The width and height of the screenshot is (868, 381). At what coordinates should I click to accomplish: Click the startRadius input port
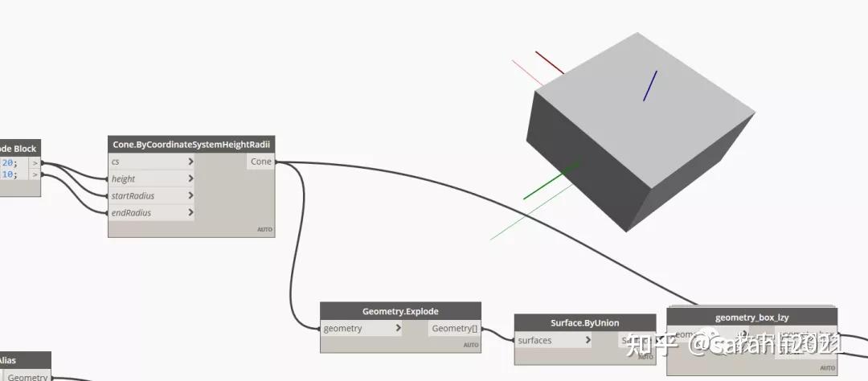click(151, 195)
